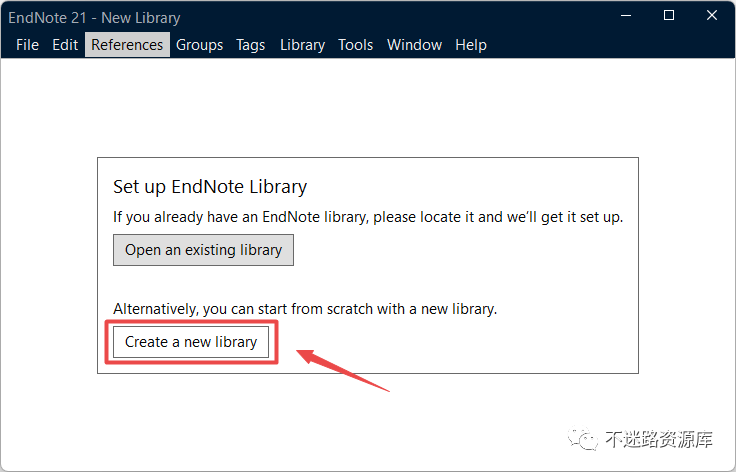736x472 pixels.
Task: Click the 不迷路资源库 watermark text
Action: click(659, 439)
